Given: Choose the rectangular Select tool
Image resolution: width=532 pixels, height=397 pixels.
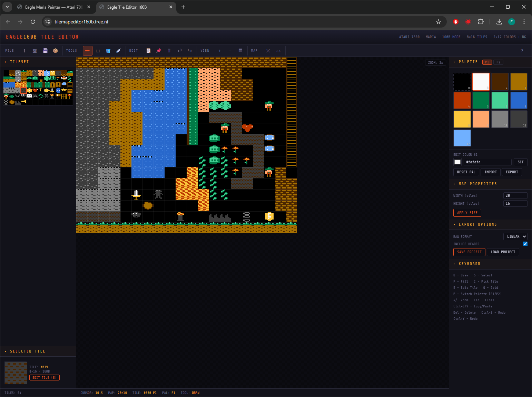Looking at the screenshot, I should point(98,51).
